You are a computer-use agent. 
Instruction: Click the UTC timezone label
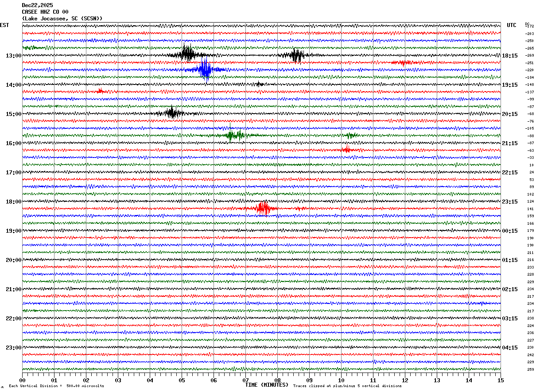tap(512, 25)
